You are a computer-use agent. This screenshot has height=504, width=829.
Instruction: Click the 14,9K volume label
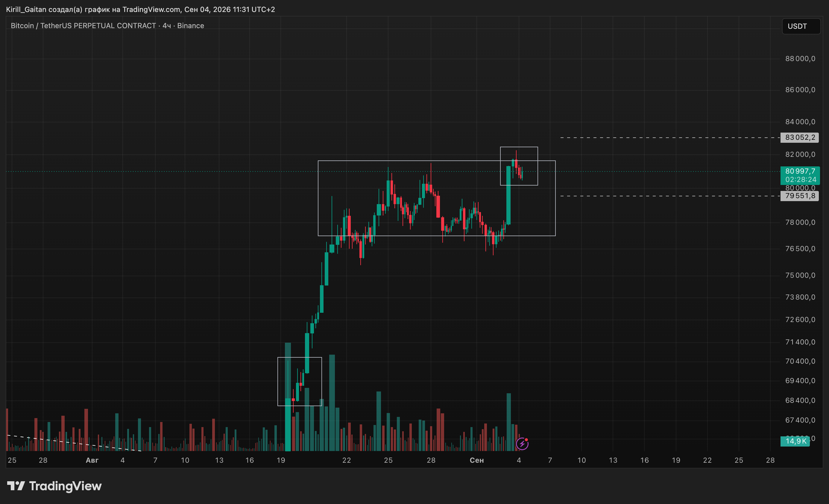795,441
